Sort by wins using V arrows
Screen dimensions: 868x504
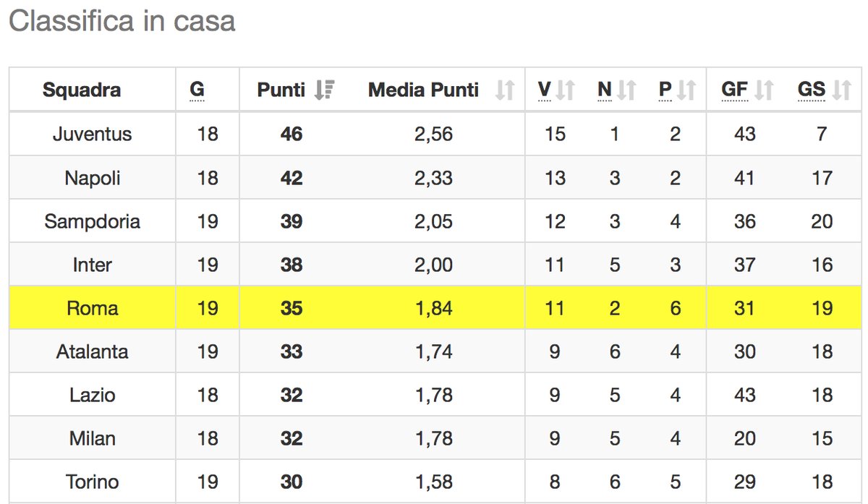coord(565,90)
